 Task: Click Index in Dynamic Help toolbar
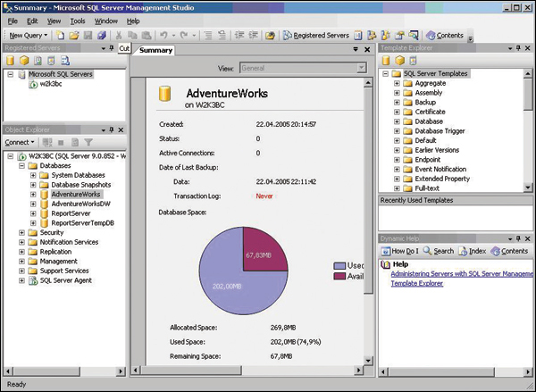[x=472, y=251]
